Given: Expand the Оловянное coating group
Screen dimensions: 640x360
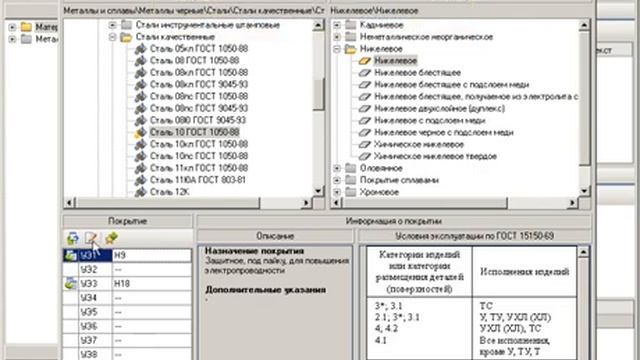Looking at the screenshot, I should 337,168.
